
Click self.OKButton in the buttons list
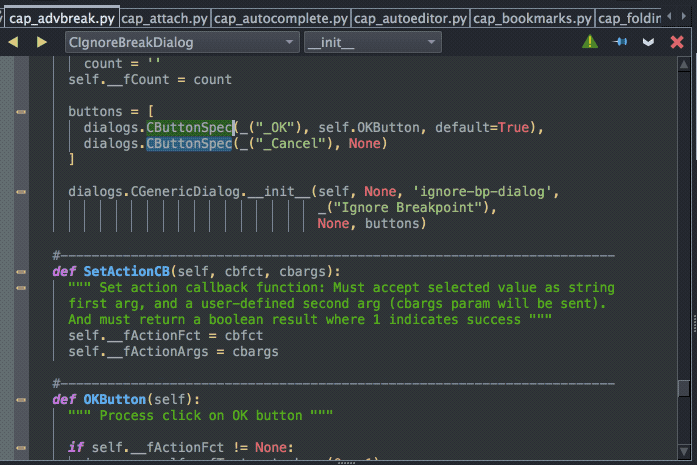(x=369, y=128)
